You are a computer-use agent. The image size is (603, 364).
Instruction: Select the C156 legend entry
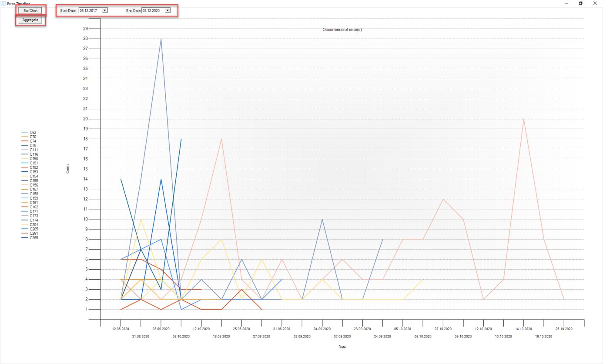point(33,185)
